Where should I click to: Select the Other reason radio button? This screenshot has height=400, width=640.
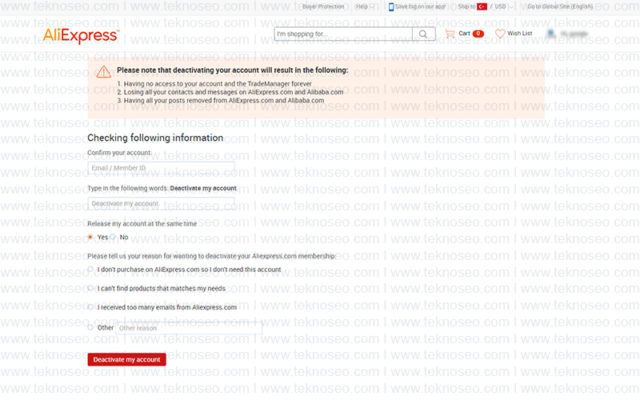click(x=91, y=327)
